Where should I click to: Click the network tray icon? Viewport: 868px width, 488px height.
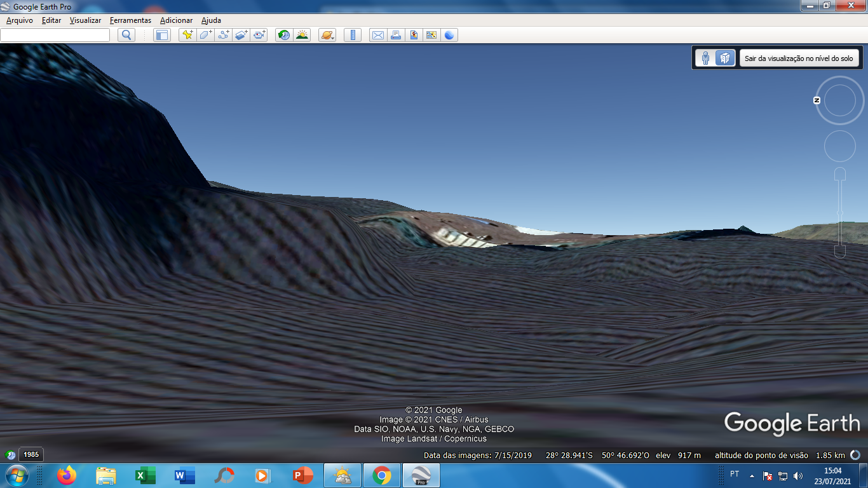point(782,476)
